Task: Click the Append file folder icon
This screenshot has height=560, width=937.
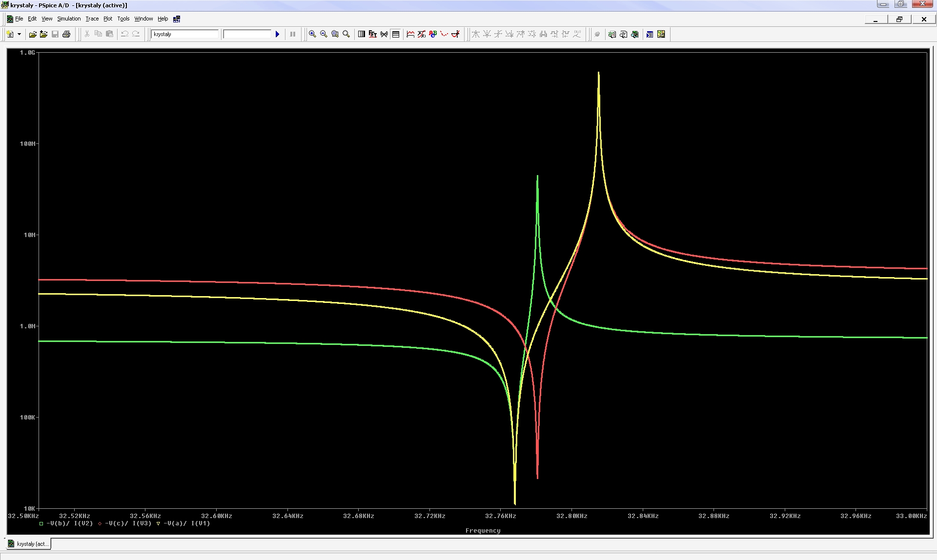Action: coord(44,34)
